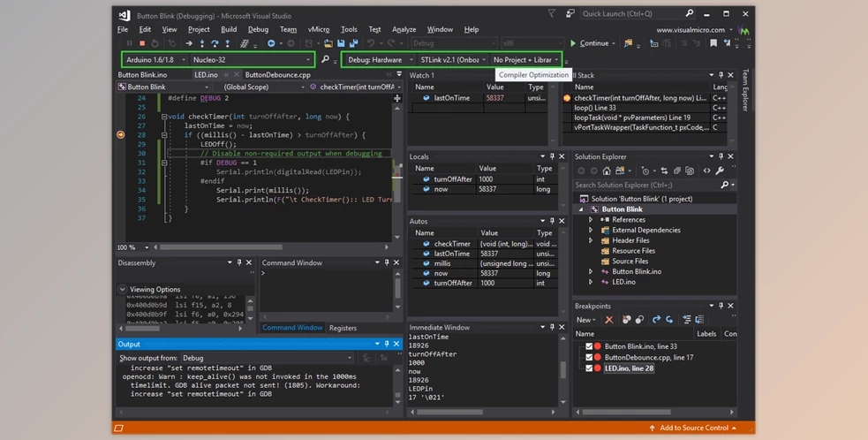
Task: Pin the Output panel
Action: tap(387, 344)
